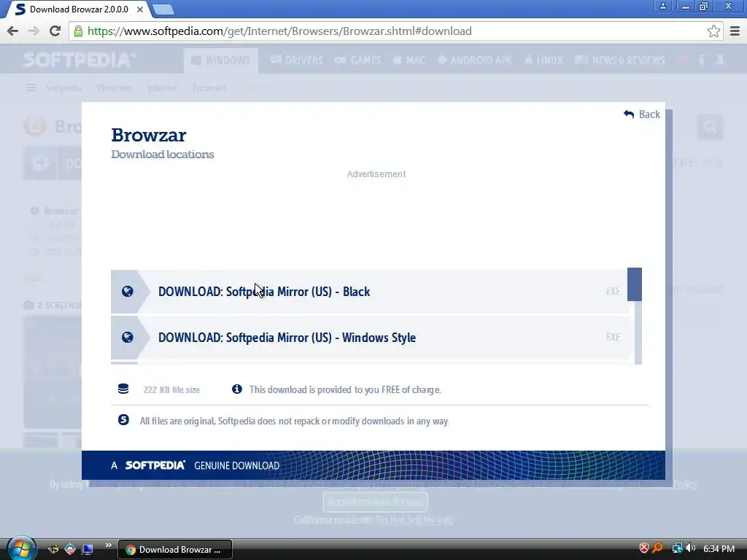Viewport: 747px width, 560px height.
Task: Click the Chrome taskbar button Download Browzar
Action: point(175,550)
